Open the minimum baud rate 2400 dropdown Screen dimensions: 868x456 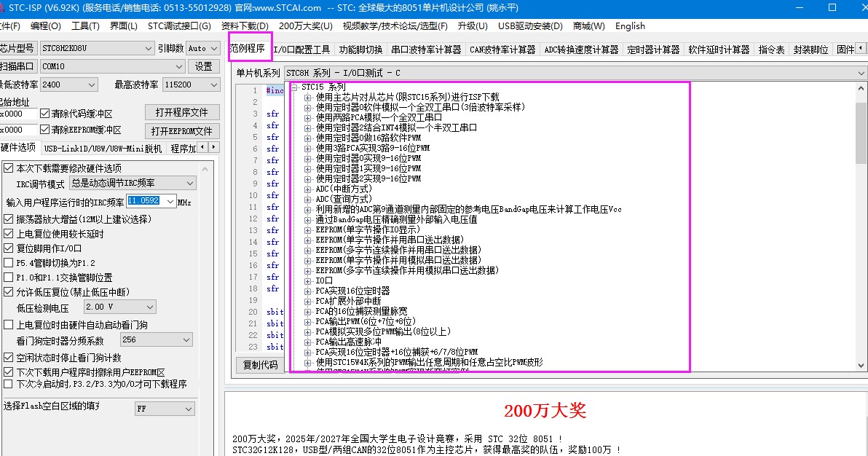tap(68, 84)
